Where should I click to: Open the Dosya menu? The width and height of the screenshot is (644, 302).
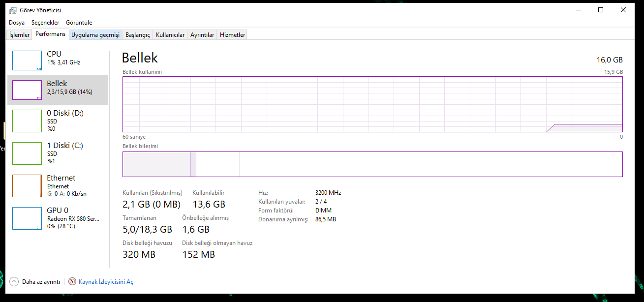(17, 23)
